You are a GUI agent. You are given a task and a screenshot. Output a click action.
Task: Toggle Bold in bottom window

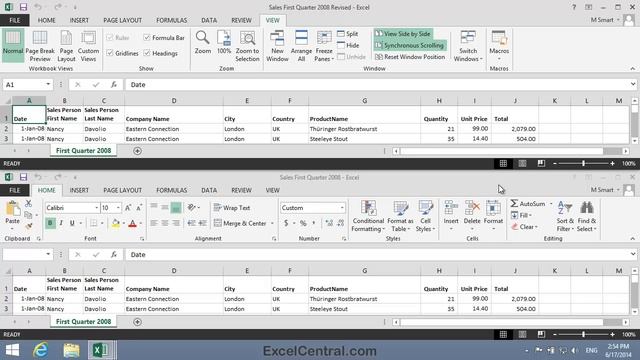[50, 223]
